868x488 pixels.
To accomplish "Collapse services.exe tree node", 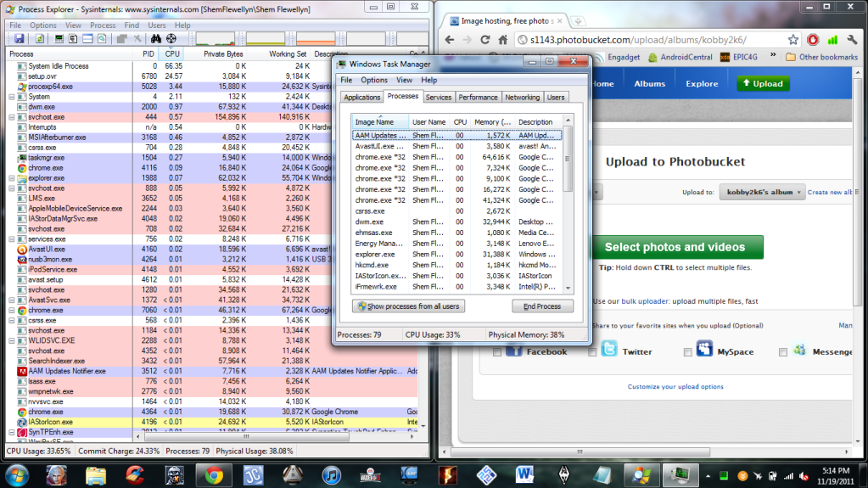I will pyautogui.click(x=12, y=239).
